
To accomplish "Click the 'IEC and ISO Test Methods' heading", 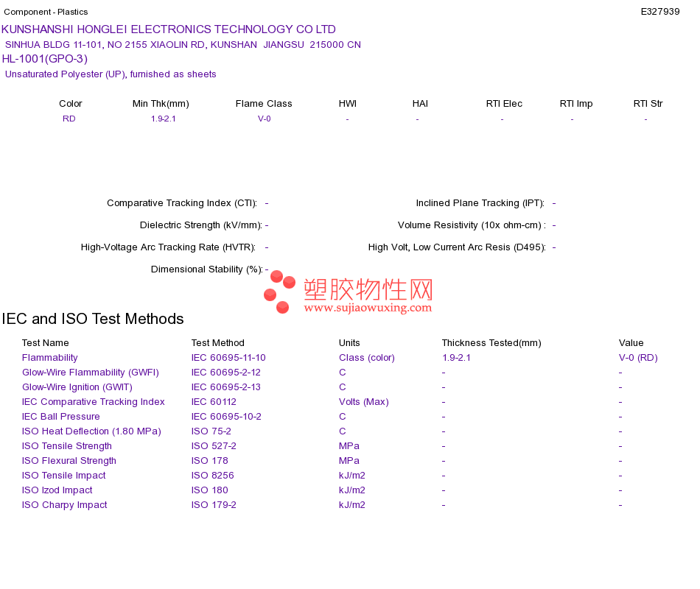I will click(93, 319).
